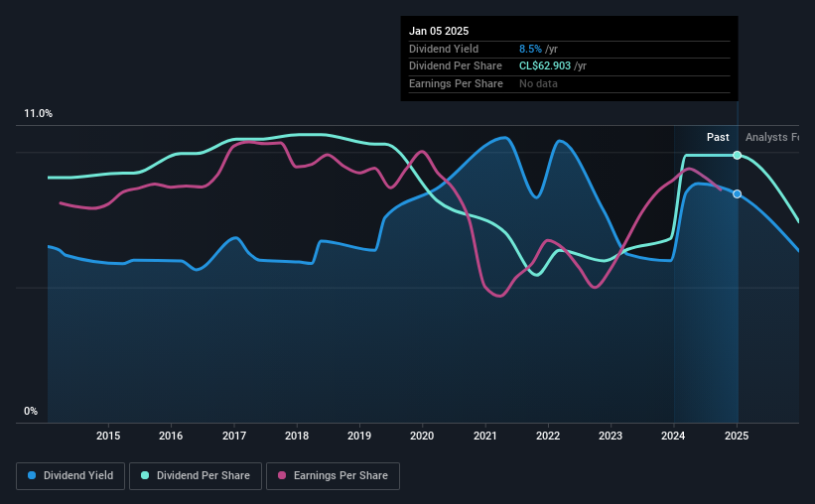The height and width of the screenshot is (504, 815).
Task: Click the 2017 x-axis label
Action: pyautogui.click(x=234, y=436)
